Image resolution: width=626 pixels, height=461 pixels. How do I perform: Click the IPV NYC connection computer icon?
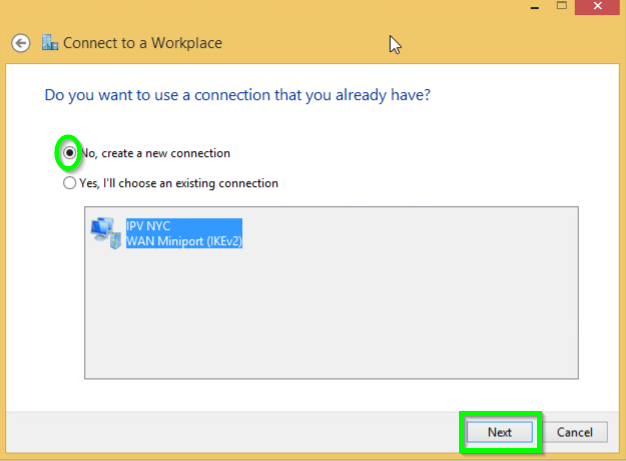pos(103,232)
